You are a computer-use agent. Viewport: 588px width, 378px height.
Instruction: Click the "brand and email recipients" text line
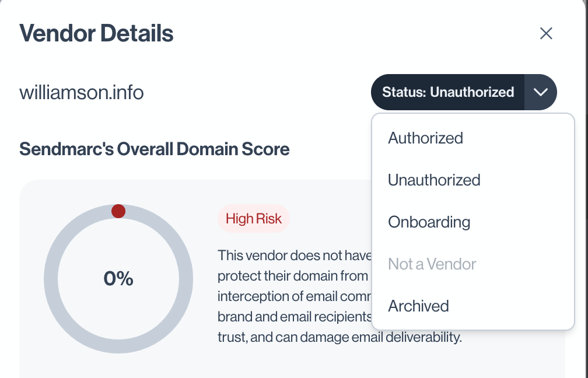pyautogui.click(x=295, y=317)
